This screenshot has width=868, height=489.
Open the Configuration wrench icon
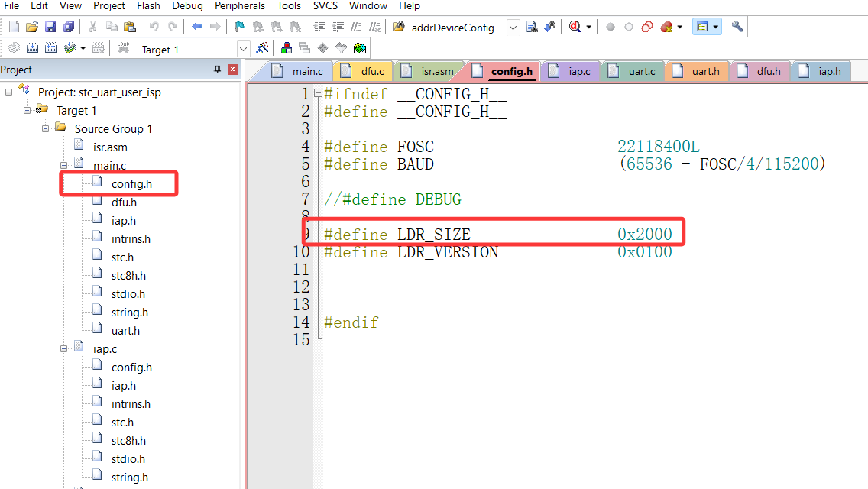click(x=737, y=26)
